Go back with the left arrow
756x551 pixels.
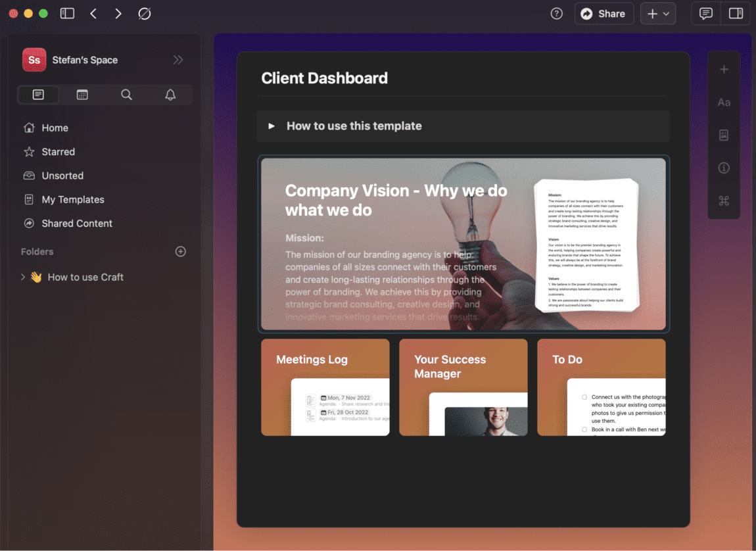pos(93,14)
